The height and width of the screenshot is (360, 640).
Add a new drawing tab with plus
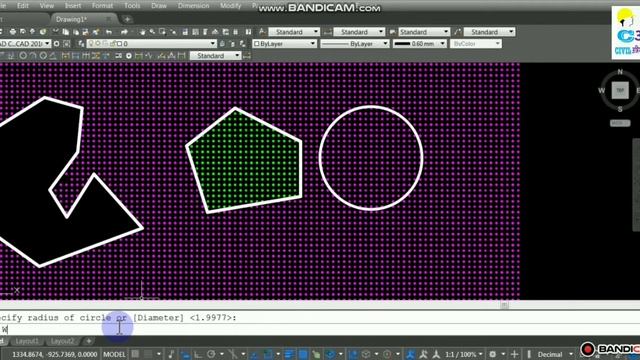pos(127,19)
